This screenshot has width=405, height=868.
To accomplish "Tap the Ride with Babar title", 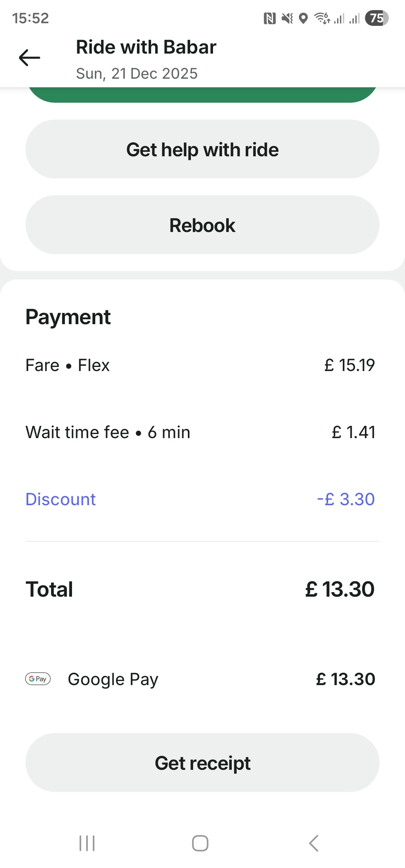I will (146, 47).
